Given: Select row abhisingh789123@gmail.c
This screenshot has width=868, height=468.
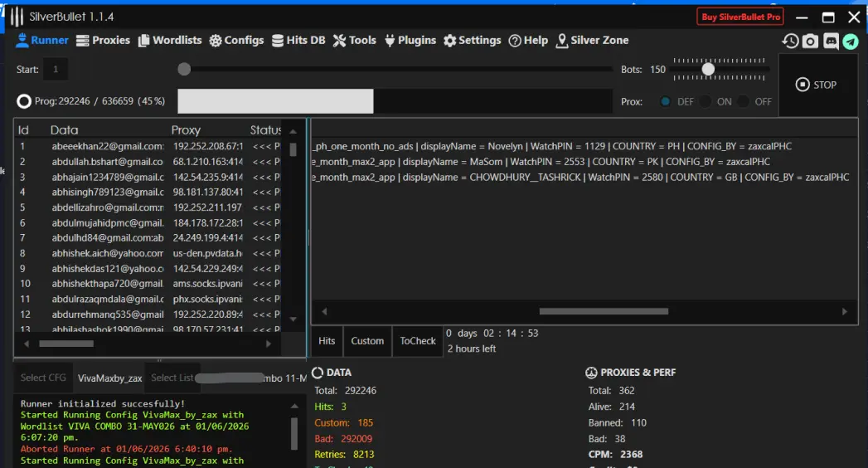Looking at the screenshot, I should (148, 193).
